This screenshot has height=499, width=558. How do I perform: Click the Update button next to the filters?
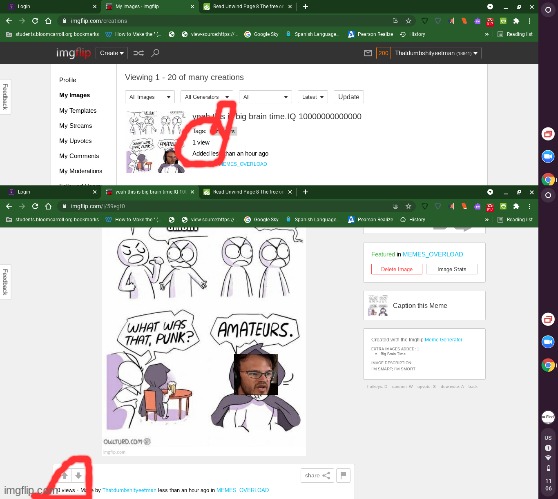[348, 97]
